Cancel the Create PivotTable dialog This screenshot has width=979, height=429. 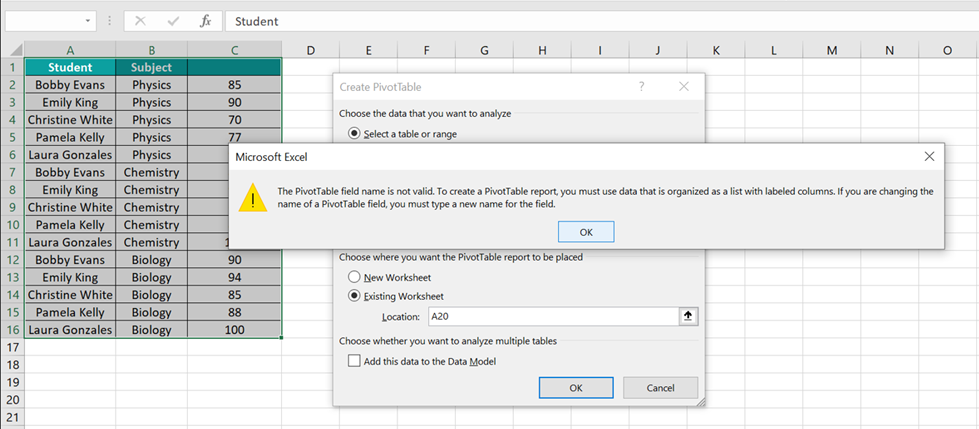[x=660, y=388]
